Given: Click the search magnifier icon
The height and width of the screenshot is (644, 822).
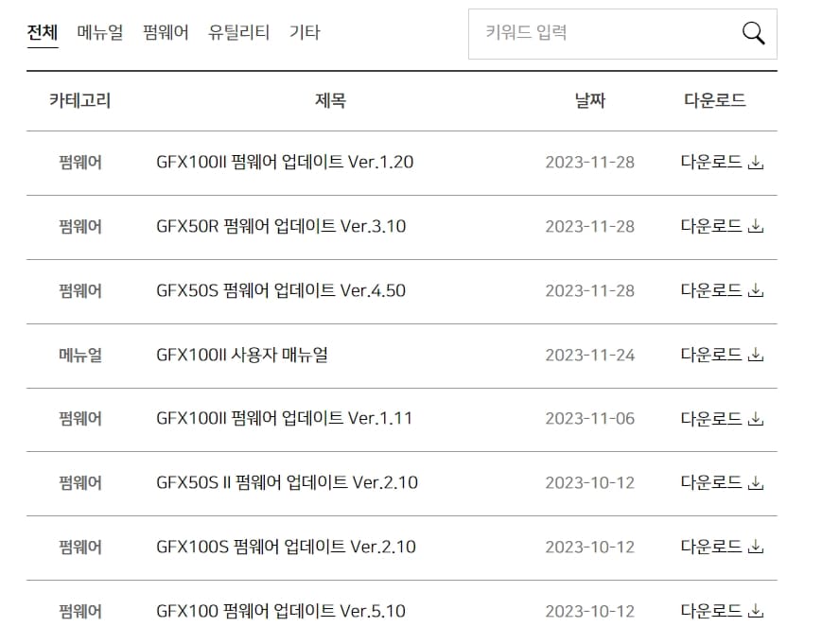Looking at the screenshot, I should coord(753,32).
